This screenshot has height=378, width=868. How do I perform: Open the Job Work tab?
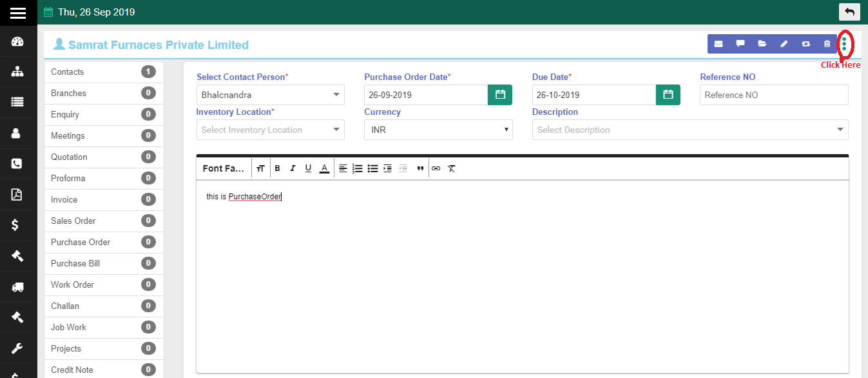[104, 327]
